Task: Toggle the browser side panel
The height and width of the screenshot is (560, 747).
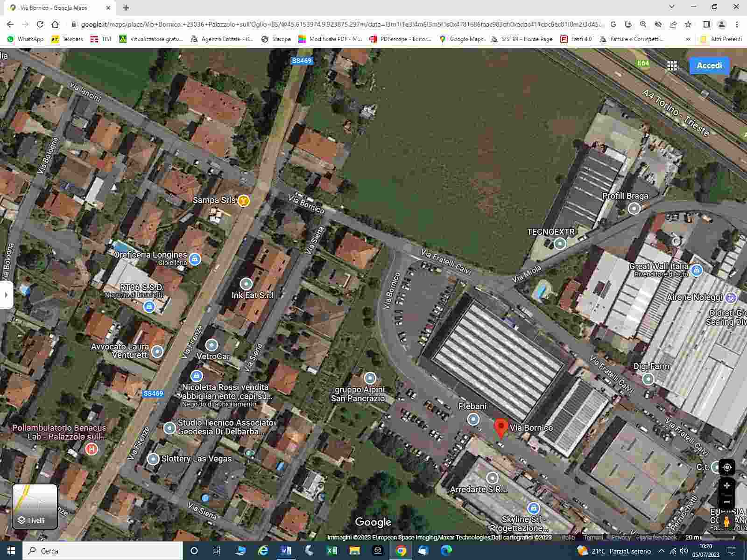Action: [706, 24]
